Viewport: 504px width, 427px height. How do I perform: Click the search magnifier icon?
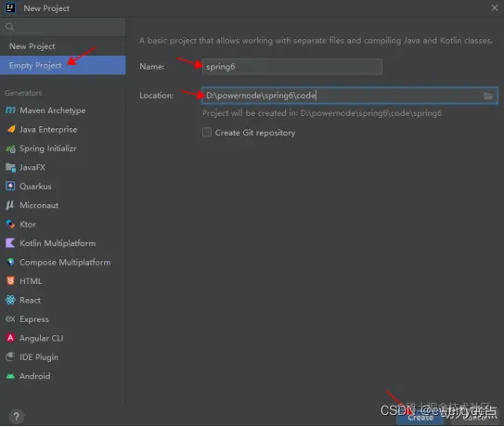[x=9, y=27]
